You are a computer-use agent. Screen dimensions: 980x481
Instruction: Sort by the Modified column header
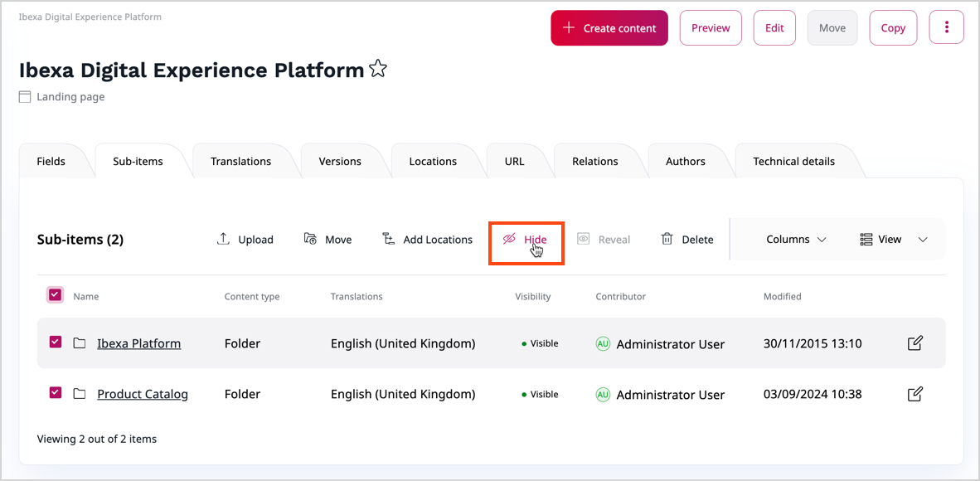tap(782, 296)
